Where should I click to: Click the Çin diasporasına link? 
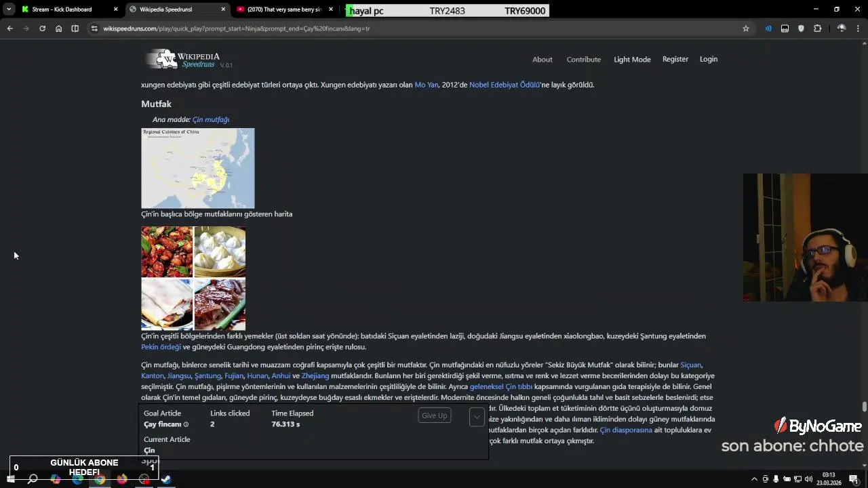click(x=626, y=430)
